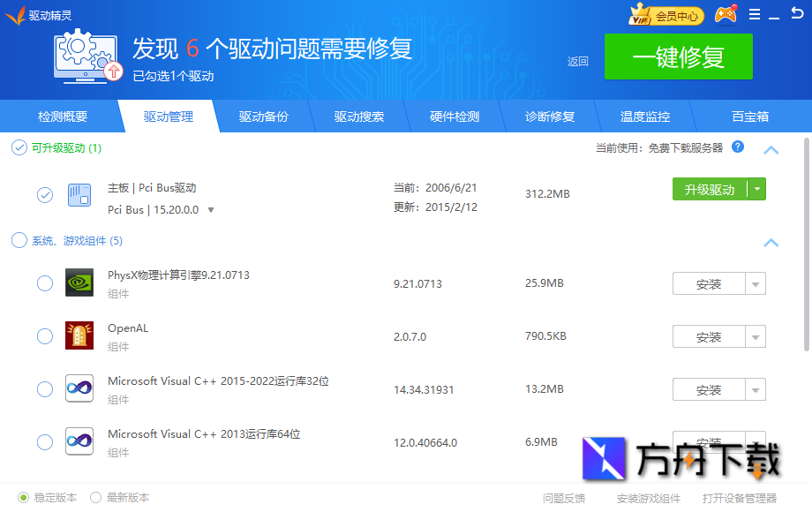The height and width of the screenshot is (512, 812).
Task: Switch to the 温度监控 tab
Action: coord(645,116)
